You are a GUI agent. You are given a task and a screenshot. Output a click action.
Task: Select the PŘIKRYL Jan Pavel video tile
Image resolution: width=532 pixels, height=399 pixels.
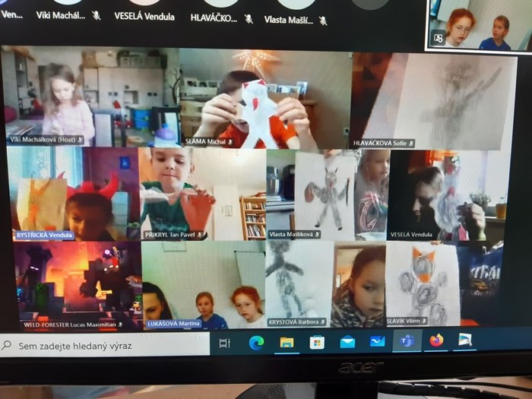[x=203, y=194]
